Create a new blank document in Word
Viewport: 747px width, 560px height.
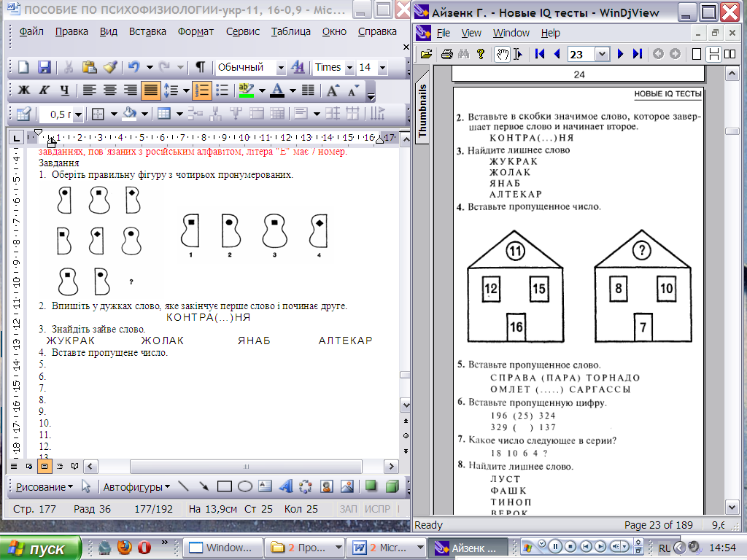coord(23,67)
